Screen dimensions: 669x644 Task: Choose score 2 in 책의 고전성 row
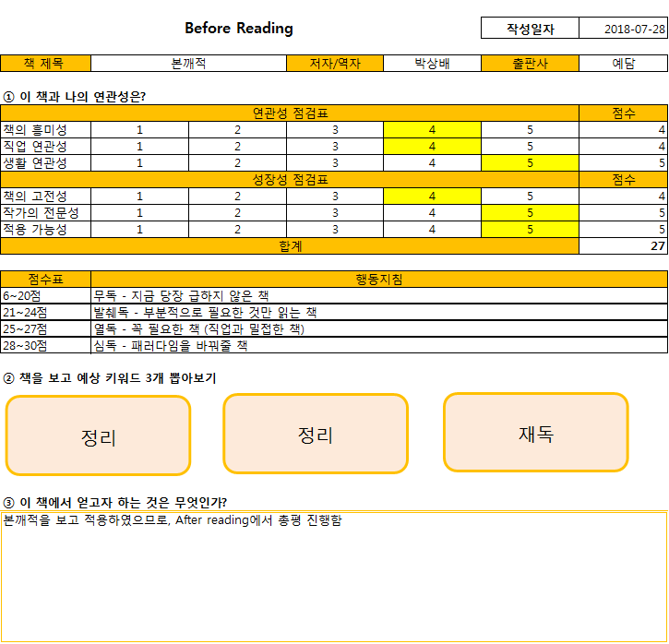[x=237, y=197]
